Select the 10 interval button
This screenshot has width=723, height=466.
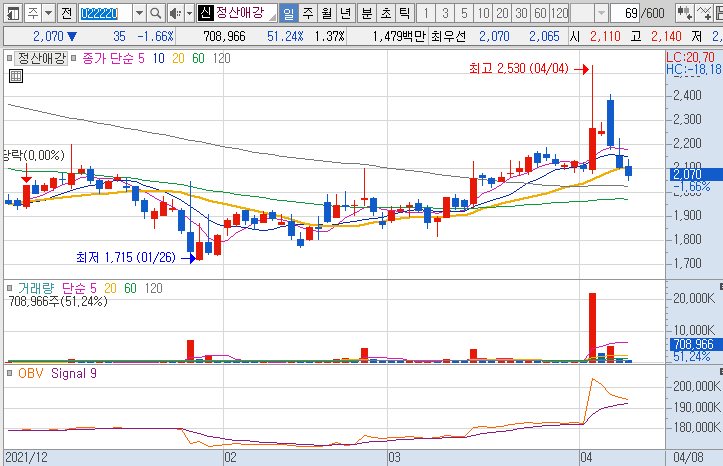(483, 13)
